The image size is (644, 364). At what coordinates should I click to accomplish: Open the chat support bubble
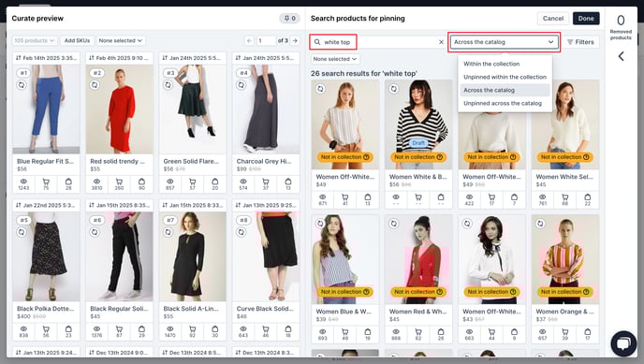click(623, 343)
